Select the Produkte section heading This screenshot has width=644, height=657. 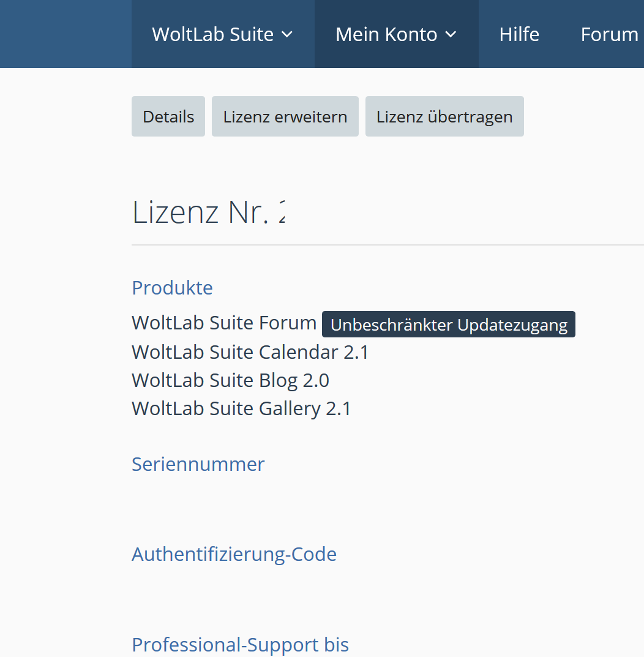172,288
